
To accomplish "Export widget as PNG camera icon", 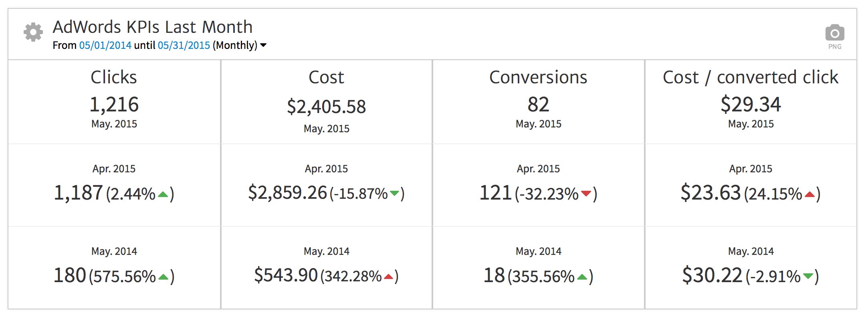I will pos(835,33).
